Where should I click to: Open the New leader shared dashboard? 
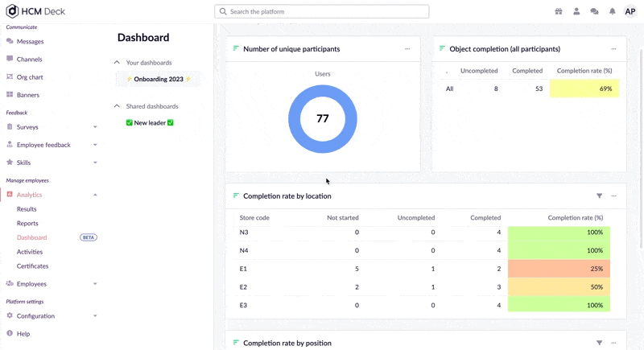coord(150,122)
